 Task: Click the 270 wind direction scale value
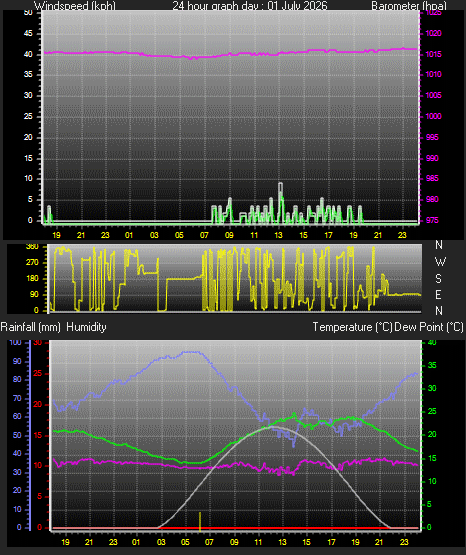tap(32, 262)
